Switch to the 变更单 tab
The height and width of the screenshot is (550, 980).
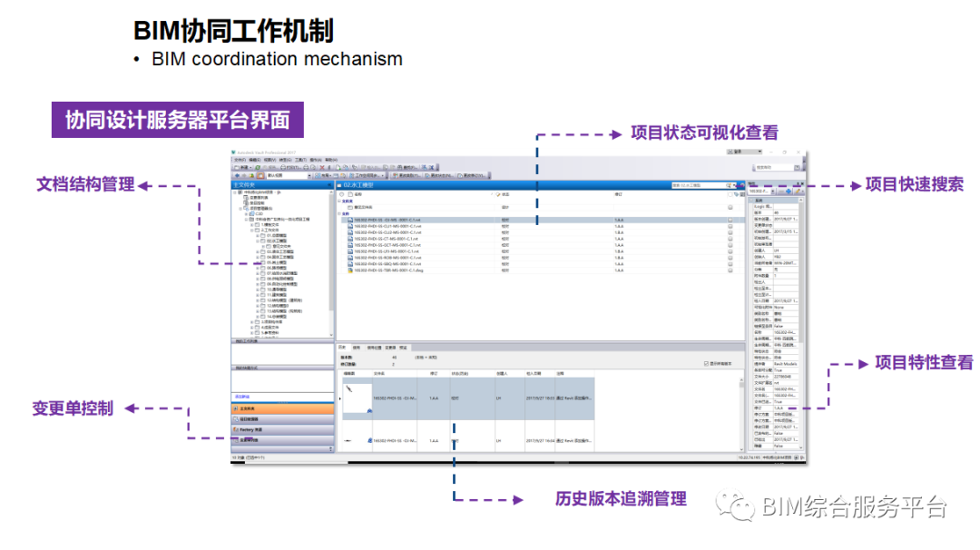click(x=390, y=348)
